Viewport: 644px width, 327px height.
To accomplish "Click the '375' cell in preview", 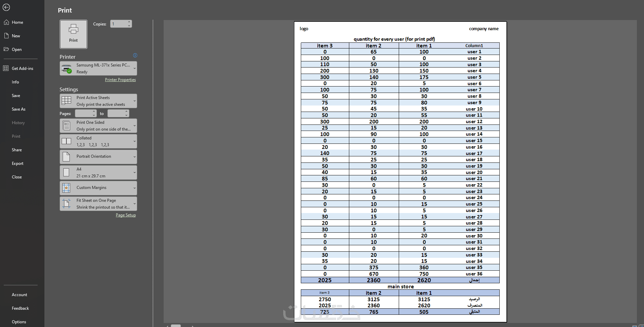I will (x=374, y=268).
